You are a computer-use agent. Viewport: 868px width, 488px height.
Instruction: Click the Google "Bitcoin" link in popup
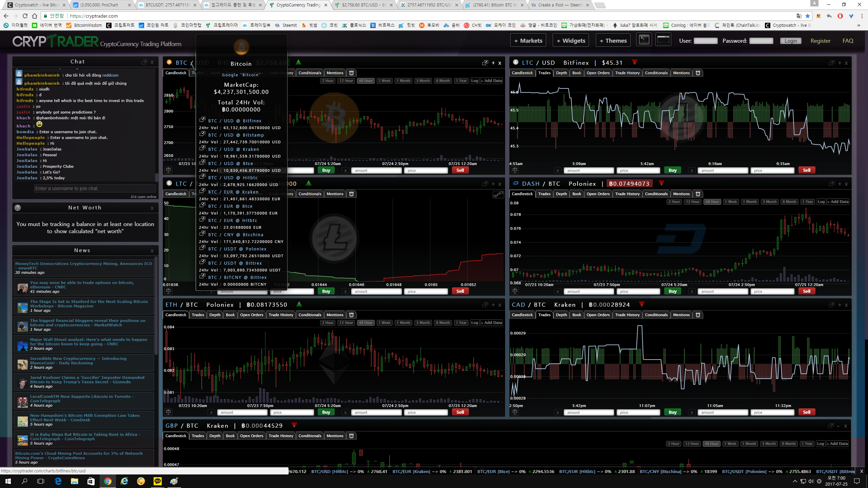point(241,75)
